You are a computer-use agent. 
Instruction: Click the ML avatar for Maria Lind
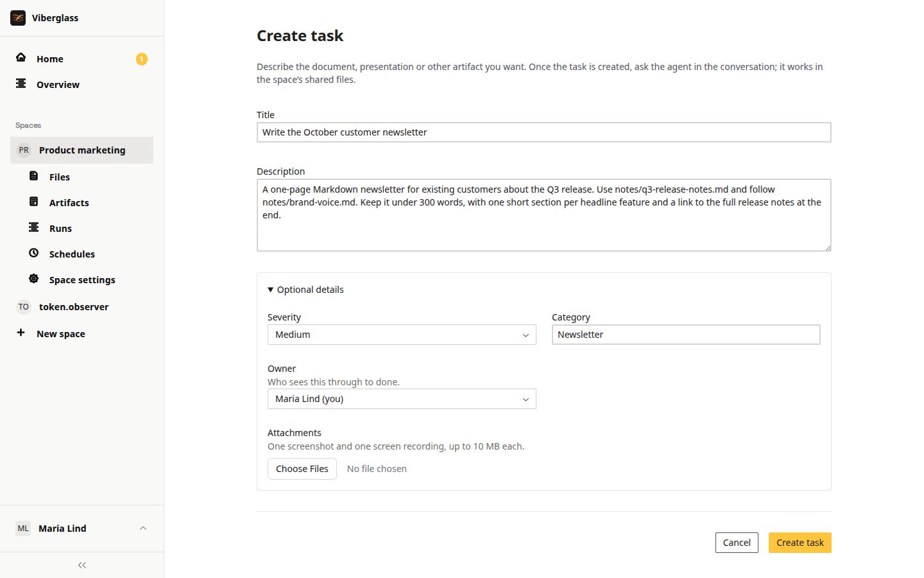pyautogui.click(x=23, y=529)
